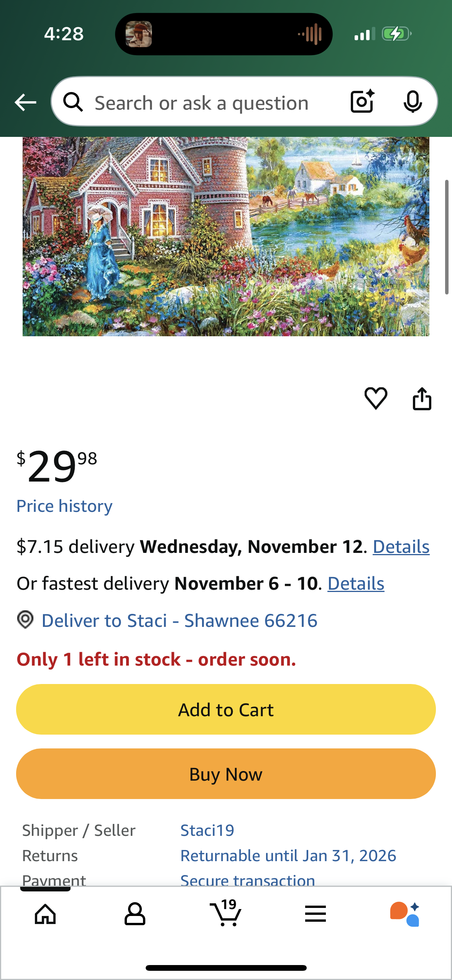Open the Rufus AI assistant icon
This screenshot has height=980, width=452.
405,914
